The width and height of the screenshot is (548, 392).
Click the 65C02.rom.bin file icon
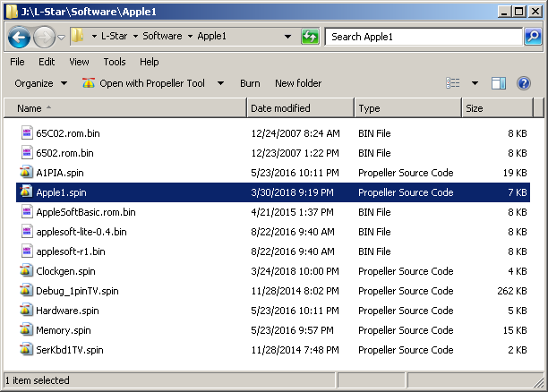[27, 133]
